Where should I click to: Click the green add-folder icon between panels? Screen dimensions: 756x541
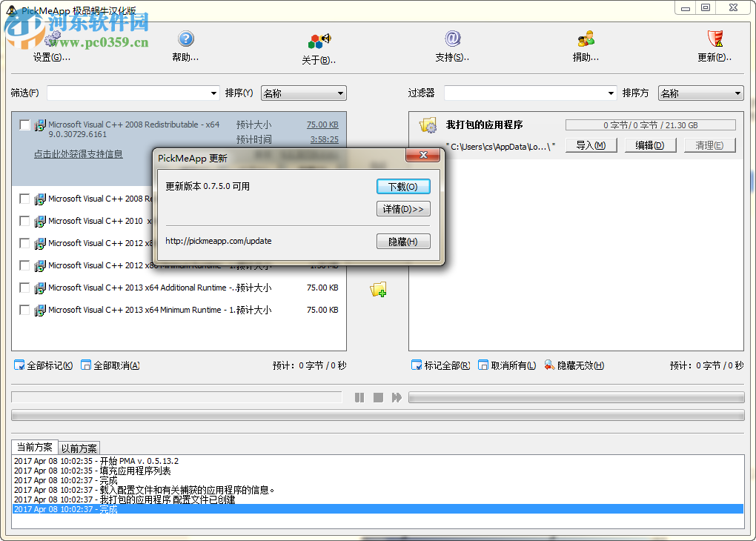tap(379, 290)
